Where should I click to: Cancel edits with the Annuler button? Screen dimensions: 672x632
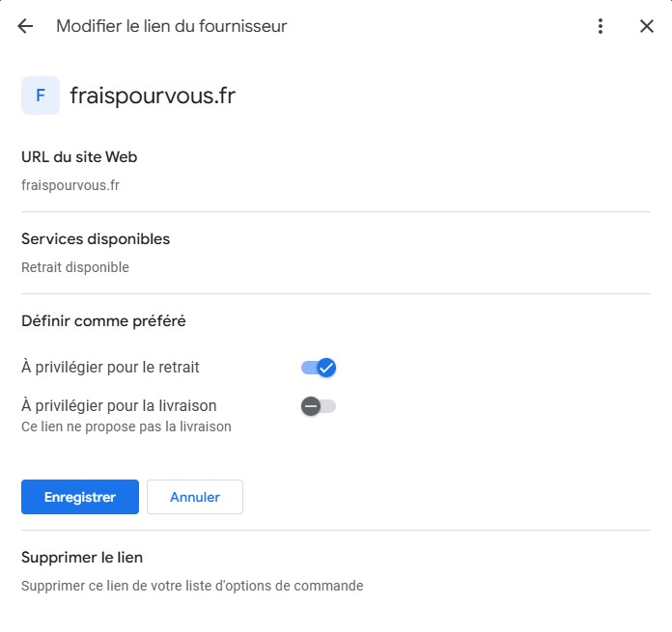[195, 497]
